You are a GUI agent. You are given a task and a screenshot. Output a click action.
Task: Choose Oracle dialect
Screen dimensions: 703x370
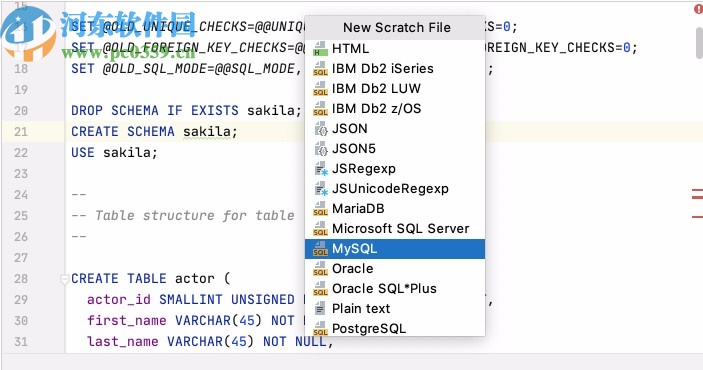(x=395, y=269)
